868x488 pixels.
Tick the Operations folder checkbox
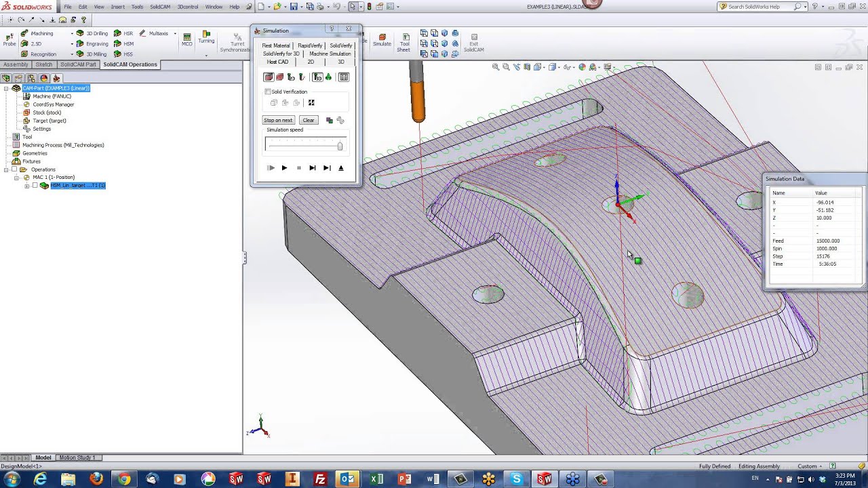pyautogui.click(x=14, y=169)
